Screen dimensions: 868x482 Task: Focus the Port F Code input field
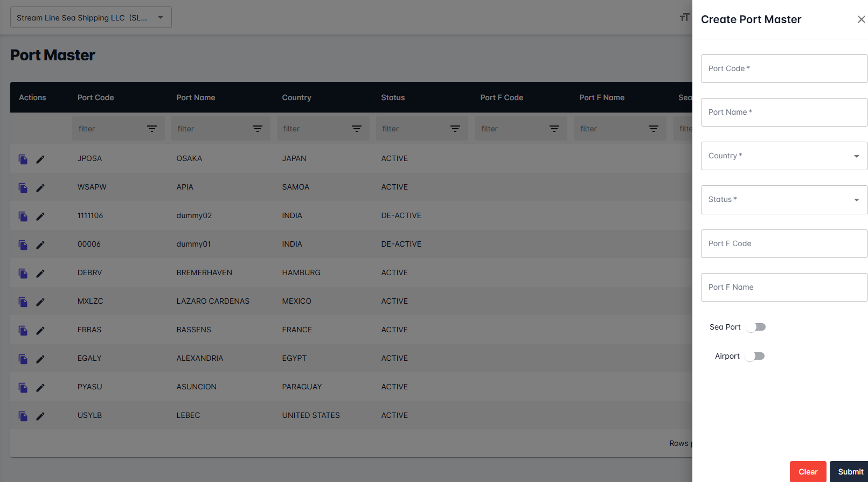click(x=784, y=243)
